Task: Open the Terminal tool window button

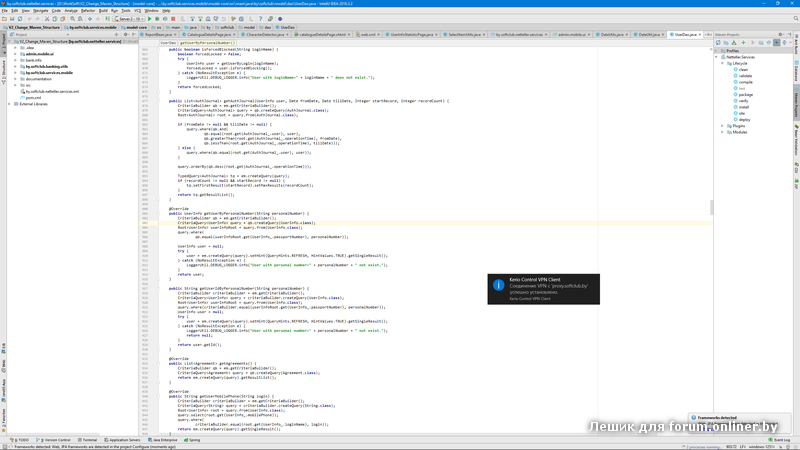Action: (x=89, y=439)
